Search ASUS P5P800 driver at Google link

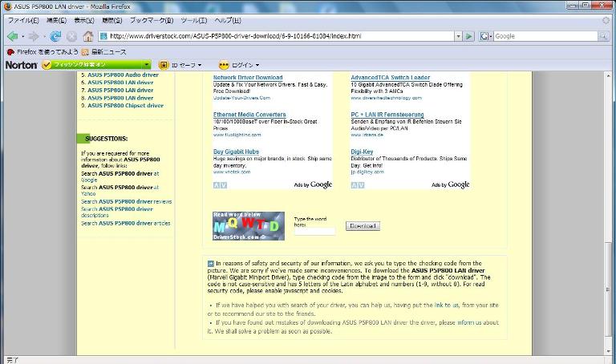[x=120, y=176]
